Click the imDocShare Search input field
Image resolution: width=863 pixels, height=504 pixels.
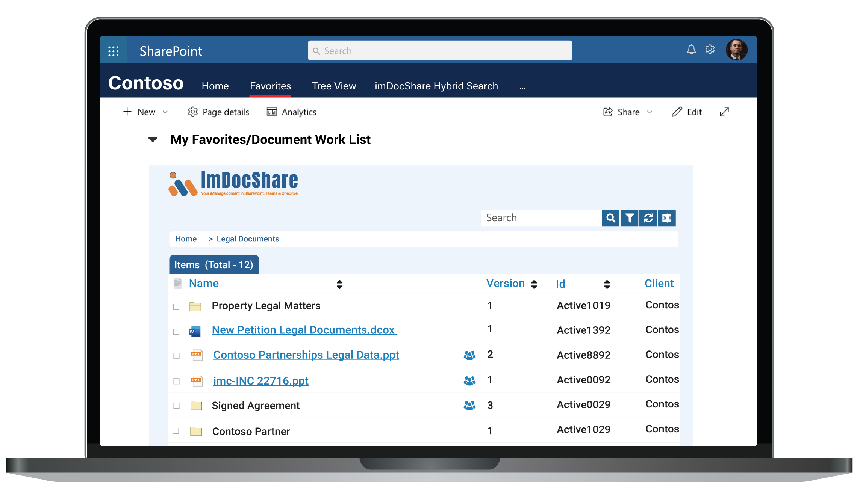[541, 218]
